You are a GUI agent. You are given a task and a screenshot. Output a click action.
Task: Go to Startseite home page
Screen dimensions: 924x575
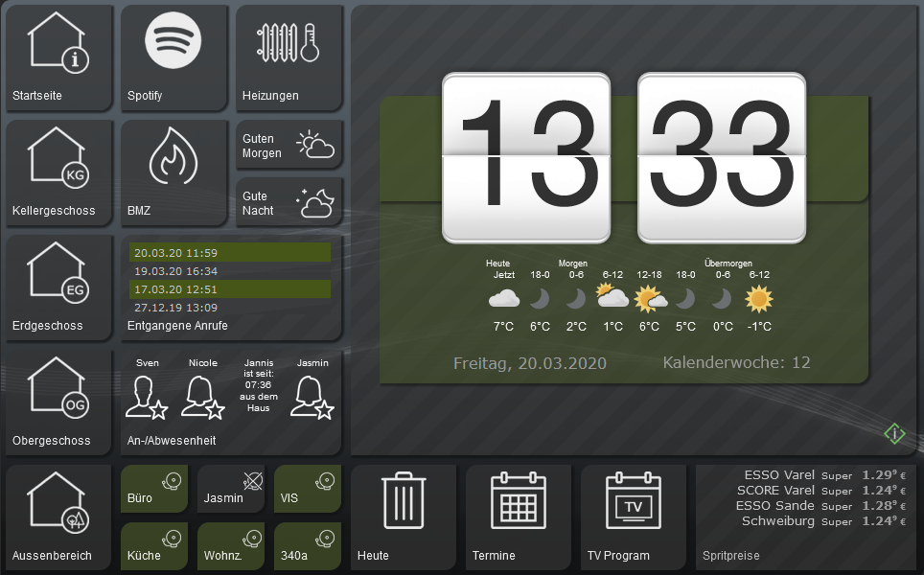58,57
